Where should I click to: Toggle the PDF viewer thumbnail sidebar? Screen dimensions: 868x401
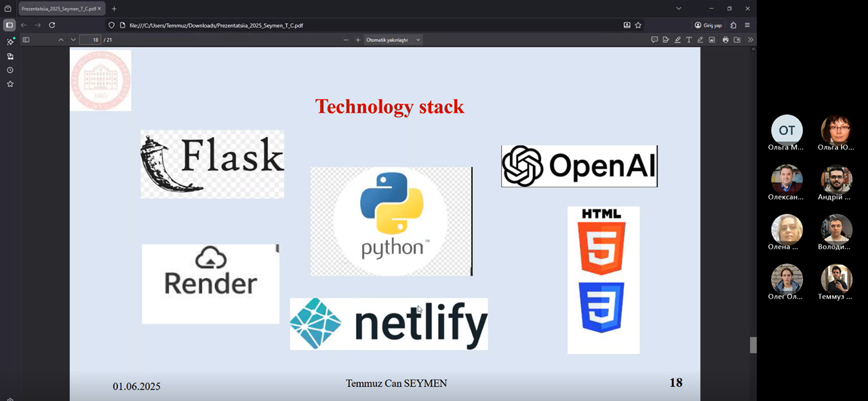[26, 40]
